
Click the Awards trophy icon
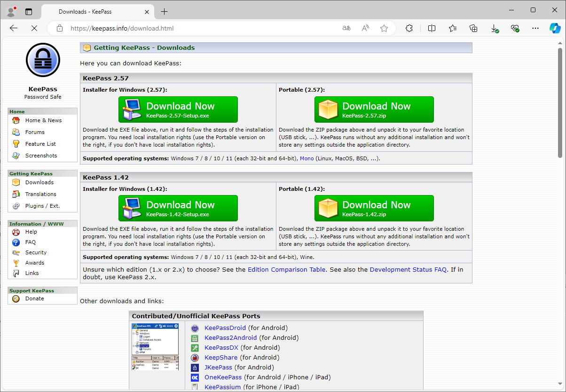click(x=16, y=263)
